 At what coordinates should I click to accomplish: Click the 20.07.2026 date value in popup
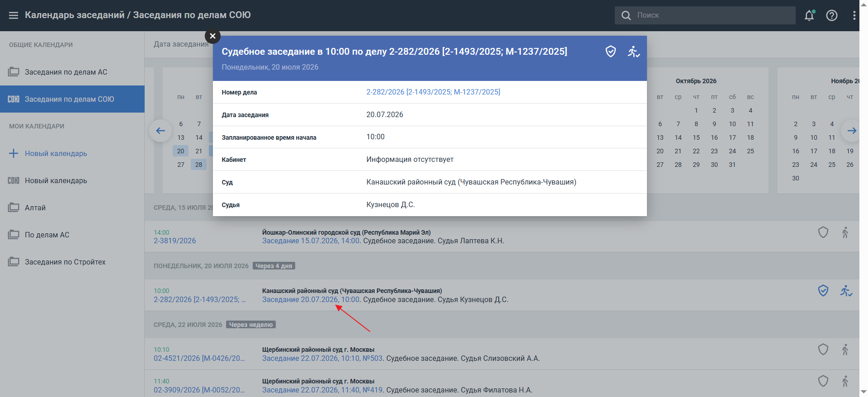pyautogui.click(x=385, y=114)
